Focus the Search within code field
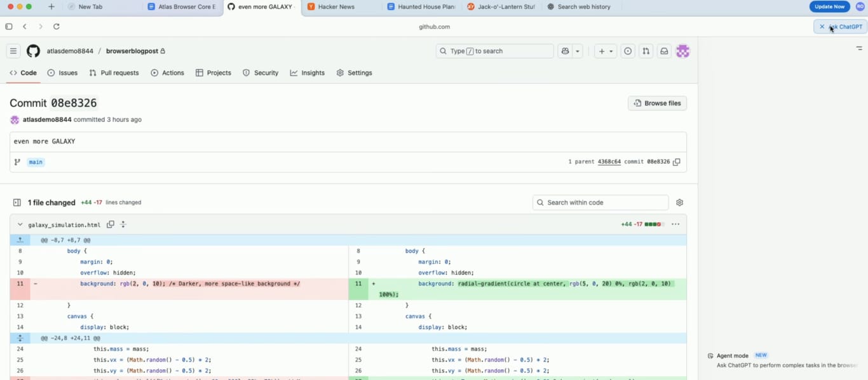Screen dimensions: 868x380 pos(600,203)
